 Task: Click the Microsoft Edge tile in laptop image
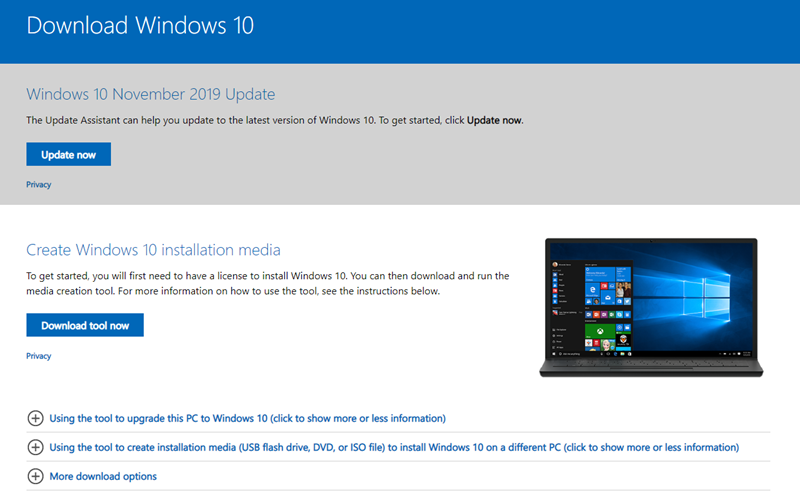[592, 290]
